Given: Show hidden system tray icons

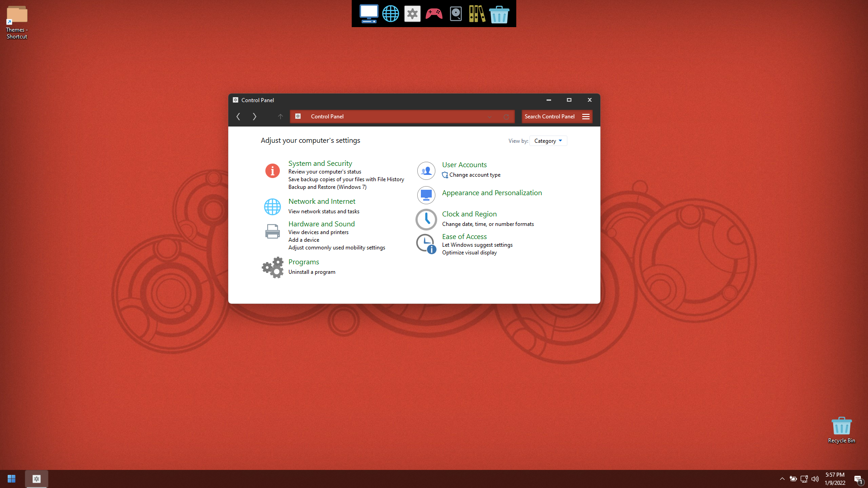Looking at the screenshot, I should [782, 479].
